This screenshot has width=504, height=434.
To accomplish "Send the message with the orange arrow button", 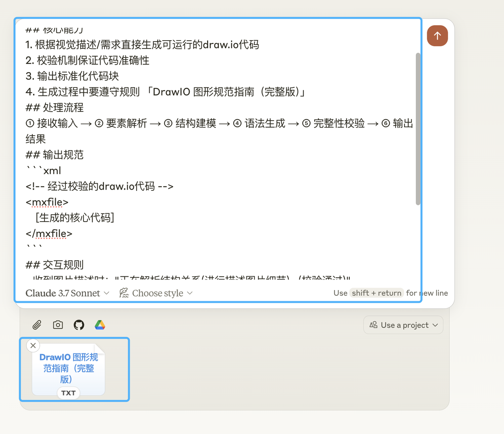I will pos(437,36).
